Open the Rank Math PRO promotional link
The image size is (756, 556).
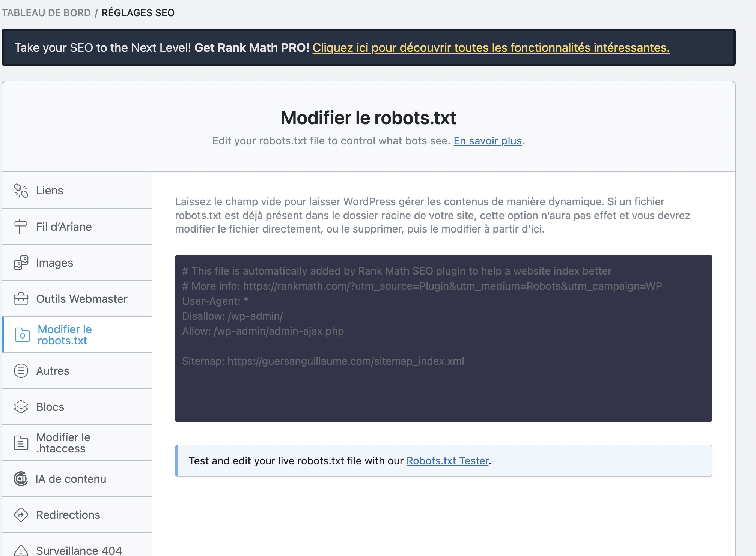point(491,48)
